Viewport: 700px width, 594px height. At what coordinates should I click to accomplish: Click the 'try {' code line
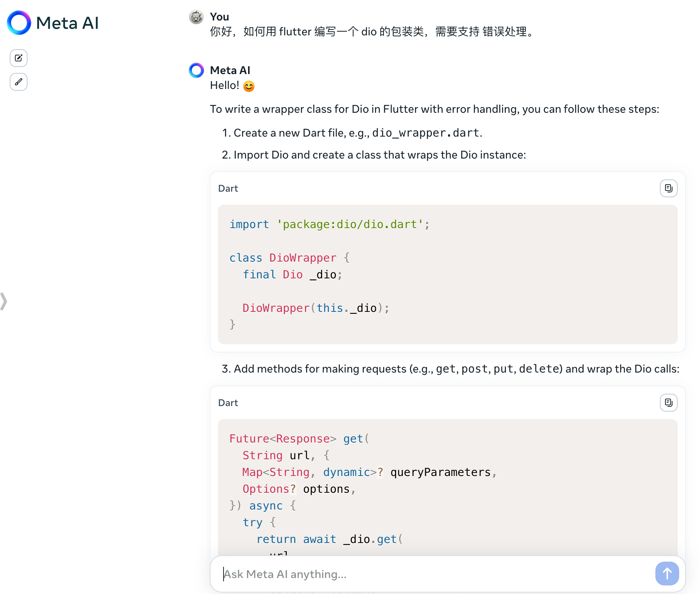coord(259,523)
